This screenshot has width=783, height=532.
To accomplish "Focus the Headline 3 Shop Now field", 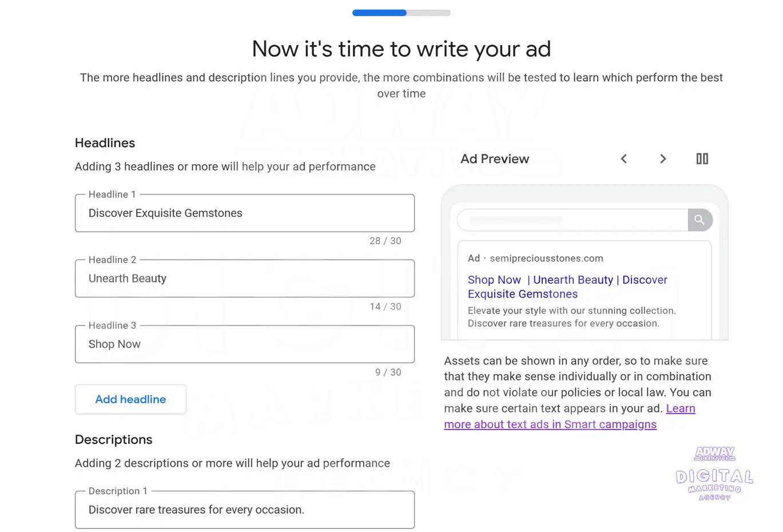I will pyautogui.click(x=245, y=344).
